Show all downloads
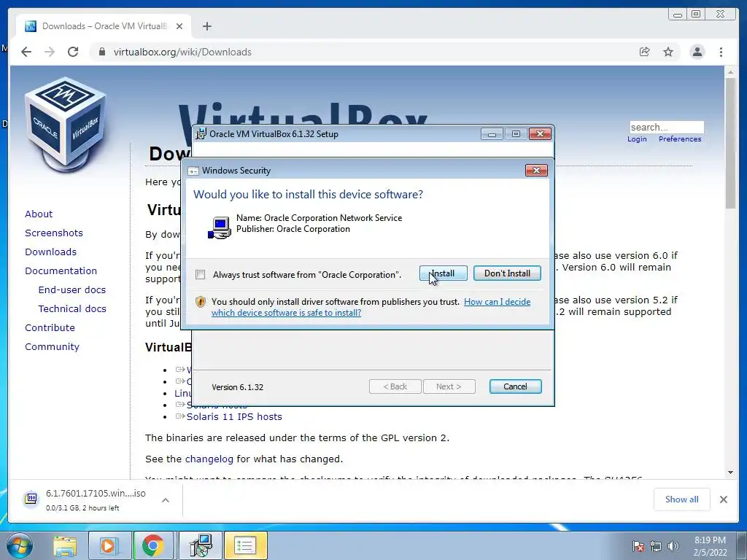The image size is (747, 560). click(682, 499)
